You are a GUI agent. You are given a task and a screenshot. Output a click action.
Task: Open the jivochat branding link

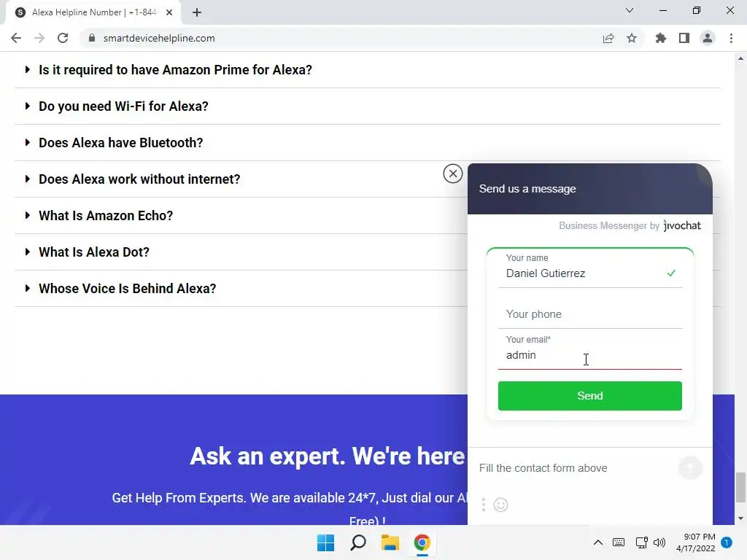point(682,226)
